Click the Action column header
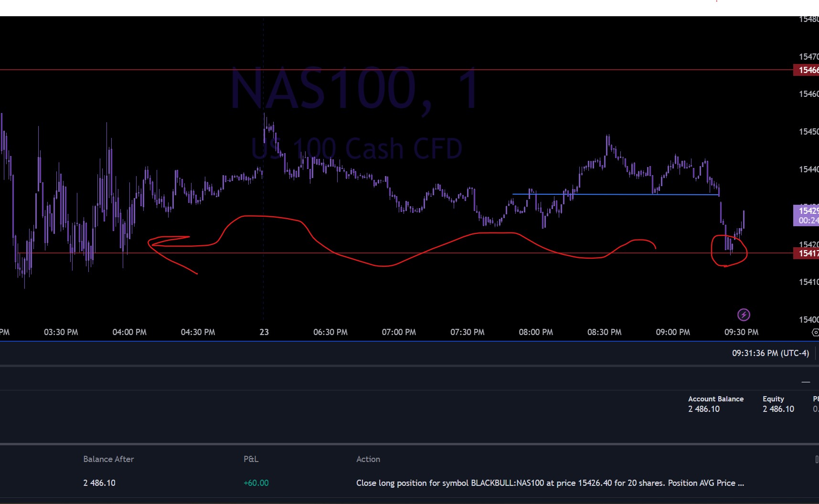 (368, 459)
